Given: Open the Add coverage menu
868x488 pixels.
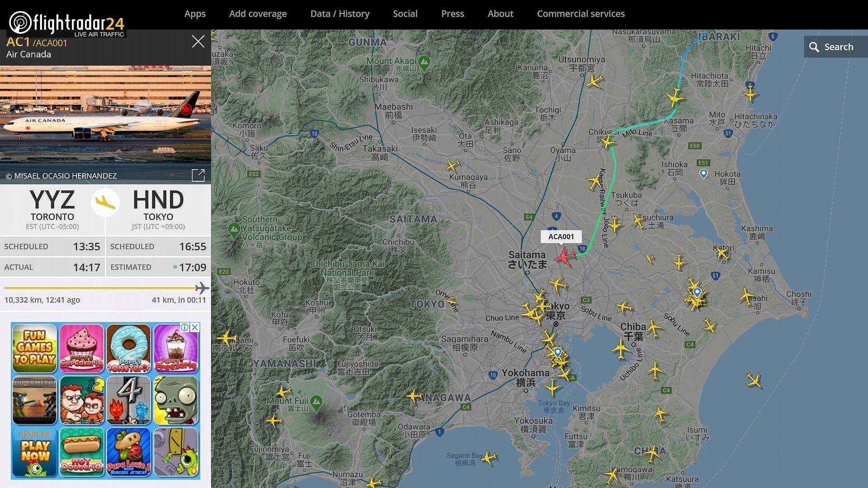Looking at the screenshot, I should (258, 14).
